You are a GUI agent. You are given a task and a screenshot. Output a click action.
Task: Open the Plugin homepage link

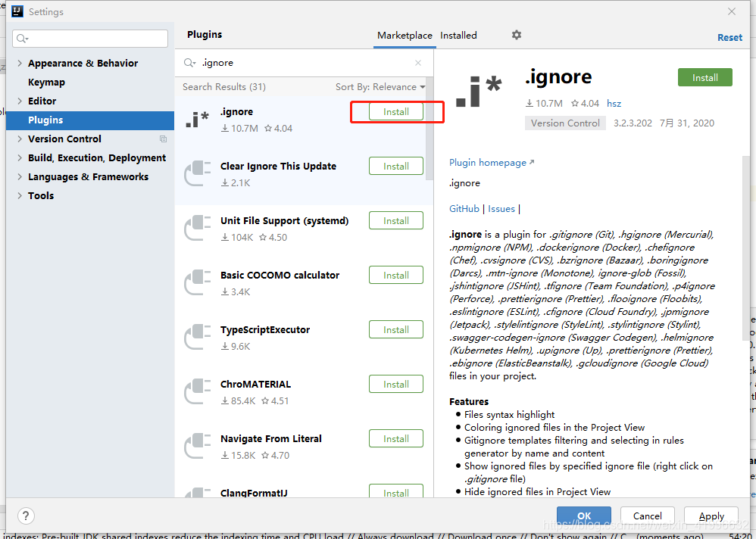tap(492, 162)
